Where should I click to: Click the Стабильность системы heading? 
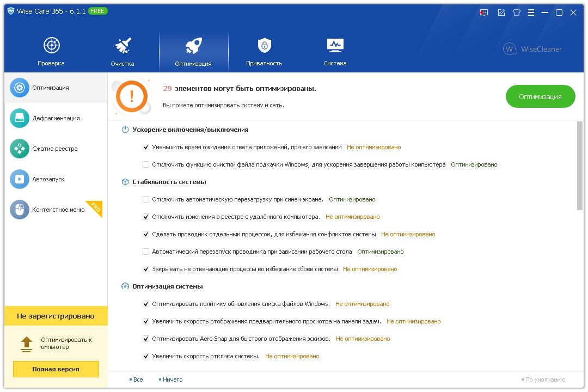coord(169,182)
